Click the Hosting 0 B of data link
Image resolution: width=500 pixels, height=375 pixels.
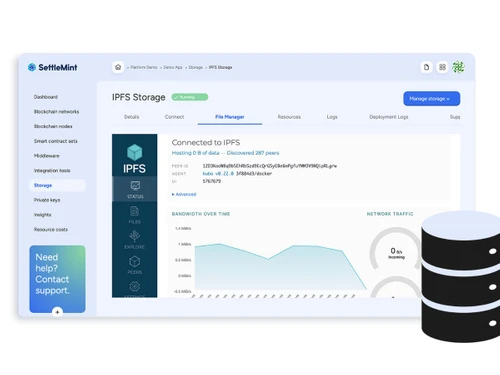[x=195, y=153]
